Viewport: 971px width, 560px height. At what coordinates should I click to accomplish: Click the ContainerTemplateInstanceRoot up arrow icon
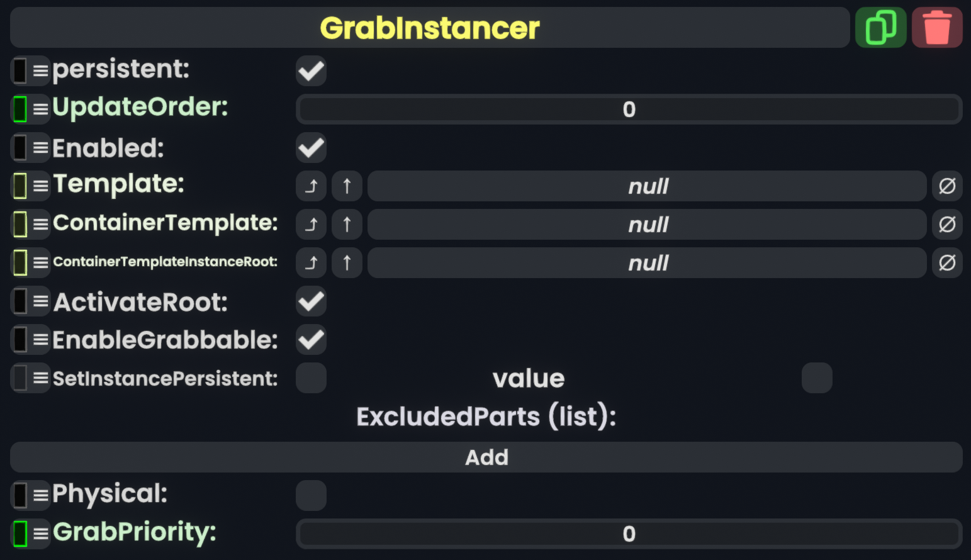coord(347,263)
